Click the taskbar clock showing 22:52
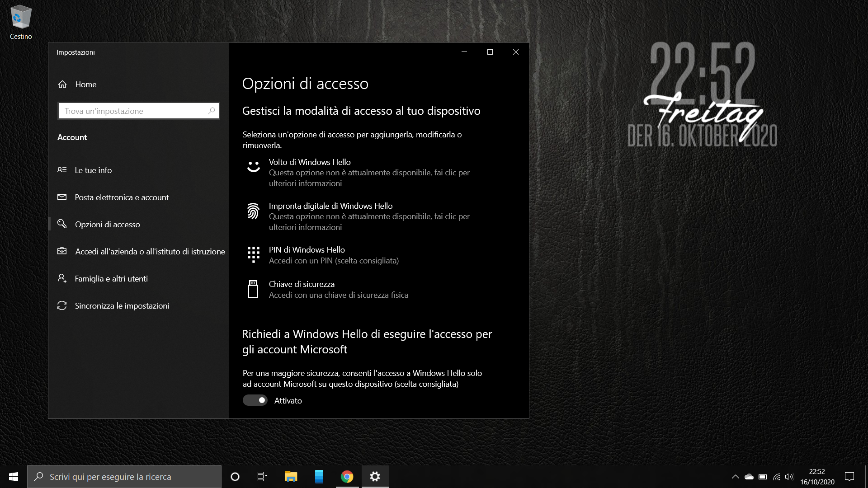This screenshot has height=488, width=868. pos(817,477)
